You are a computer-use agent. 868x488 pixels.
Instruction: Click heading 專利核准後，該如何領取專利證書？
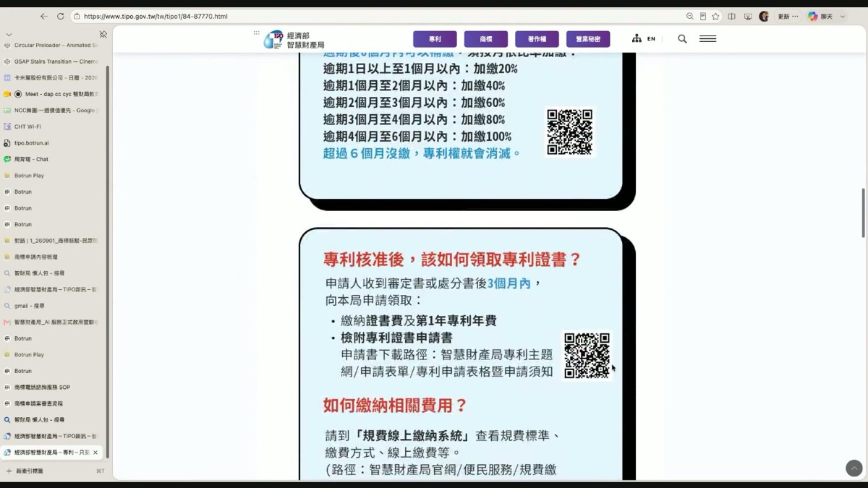[453, 260]
